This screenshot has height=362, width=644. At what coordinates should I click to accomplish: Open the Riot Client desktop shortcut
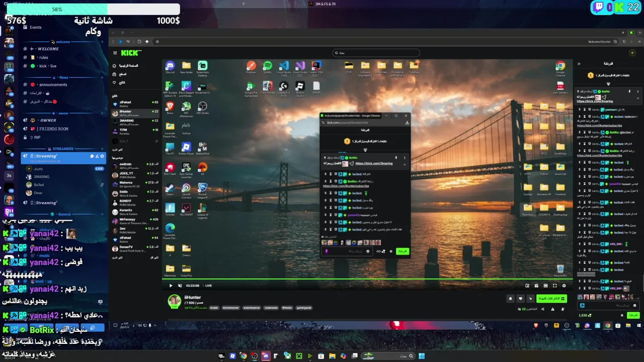point(170,169)
